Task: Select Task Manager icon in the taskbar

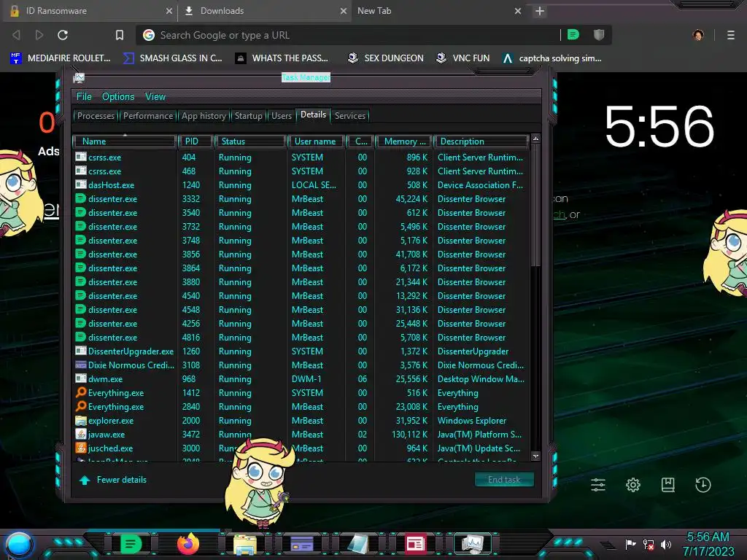Action: pos(472,544)
